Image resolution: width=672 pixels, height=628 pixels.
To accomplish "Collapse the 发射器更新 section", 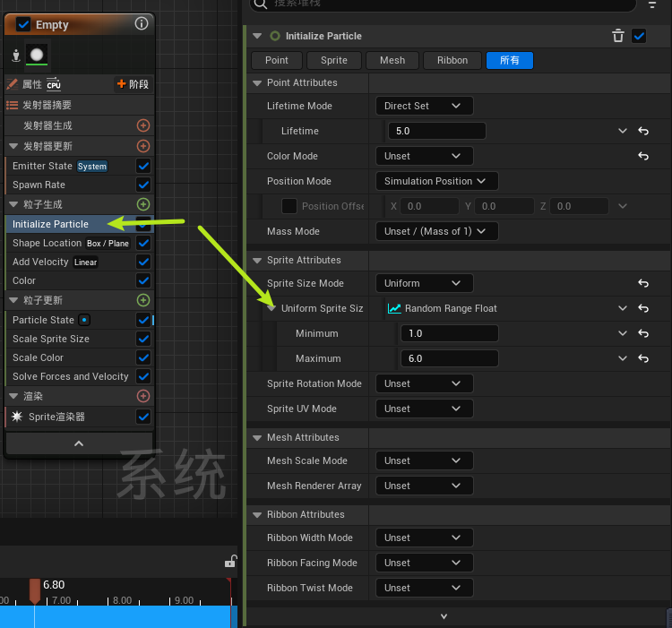I will coord(13,146).
